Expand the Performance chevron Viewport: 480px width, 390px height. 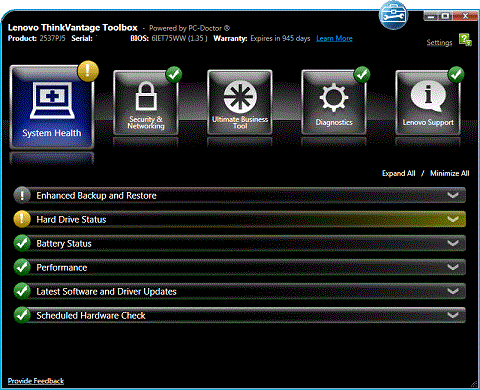pyautogui.click(x=453, y=267)
